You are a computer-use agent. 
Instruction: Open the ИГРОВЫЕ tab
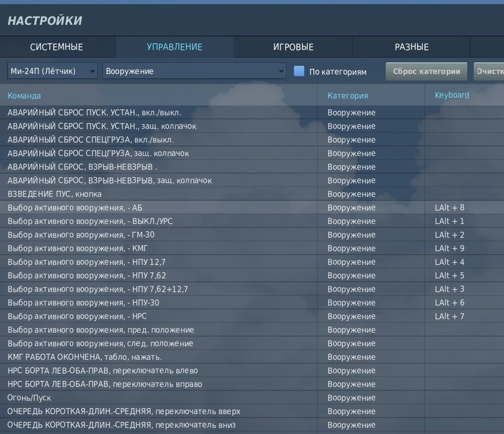[293, 47]
